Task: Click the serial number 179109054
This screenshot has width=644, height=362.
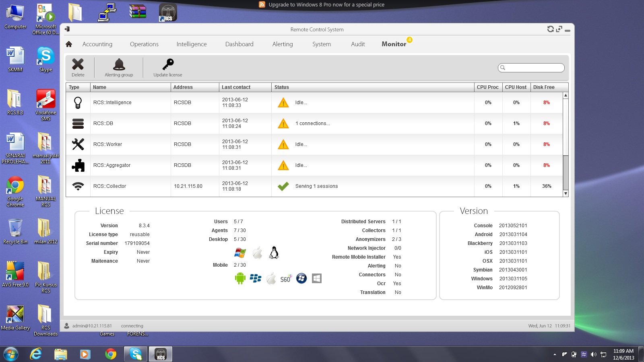Action: point(137,243)
